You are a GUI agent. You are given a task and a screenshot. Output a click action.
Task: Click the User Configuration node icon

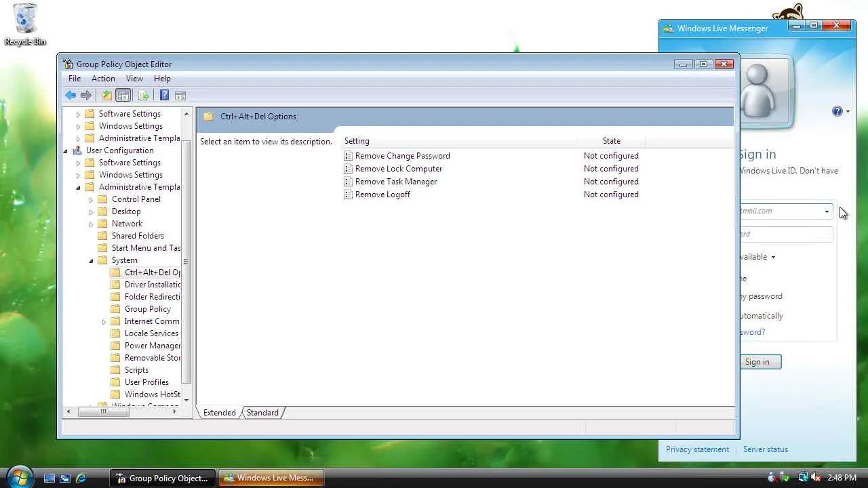(x=77, y=150)
